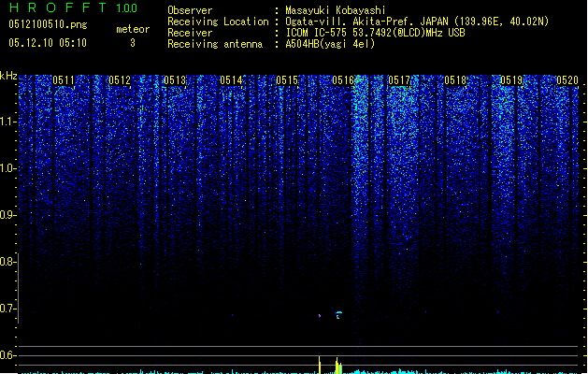588x374 pixels.
Task: Click the tallest yellow power spike at bottom
Action: click(320, 365)
